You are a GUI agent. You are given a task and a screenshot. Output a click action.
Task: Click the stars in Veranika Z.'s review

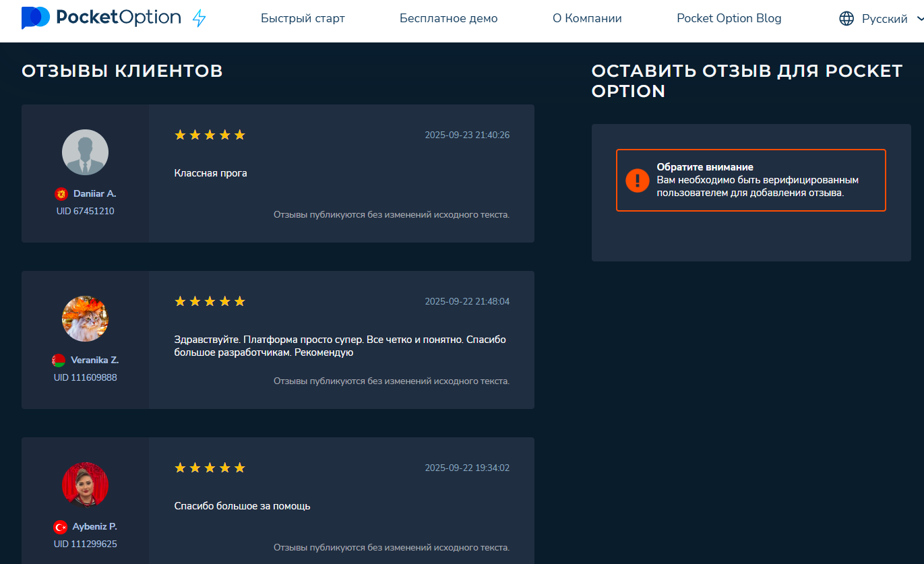click(x=210, y=301)
